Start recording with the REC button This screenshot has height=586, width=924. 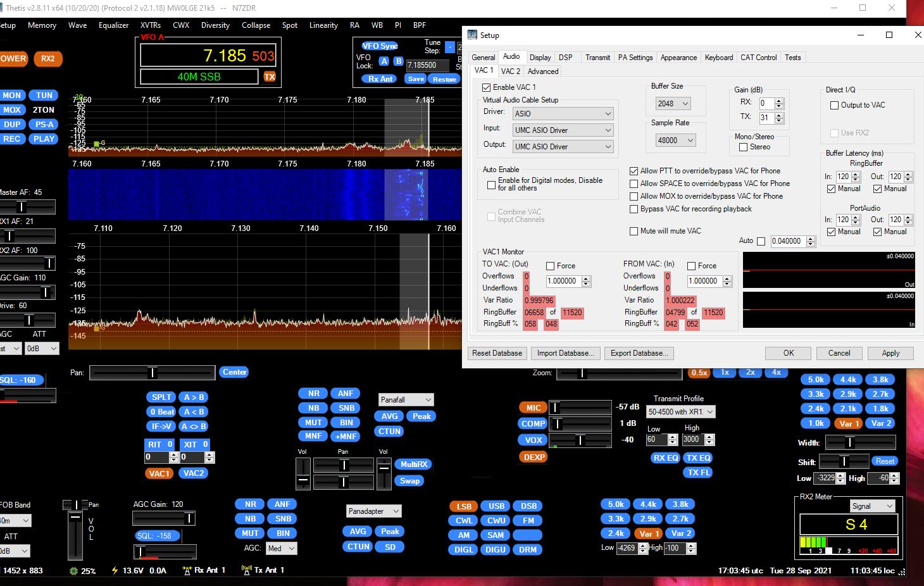(11, 139)
